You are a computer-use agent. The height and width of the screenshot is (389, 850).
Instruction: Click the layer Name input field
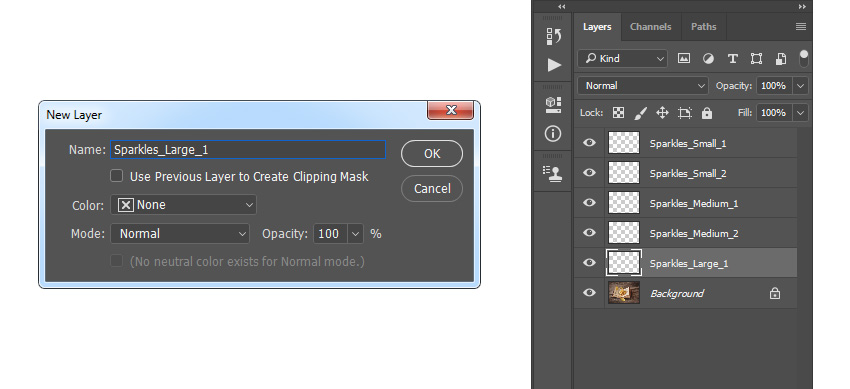[x=248, y=150]
